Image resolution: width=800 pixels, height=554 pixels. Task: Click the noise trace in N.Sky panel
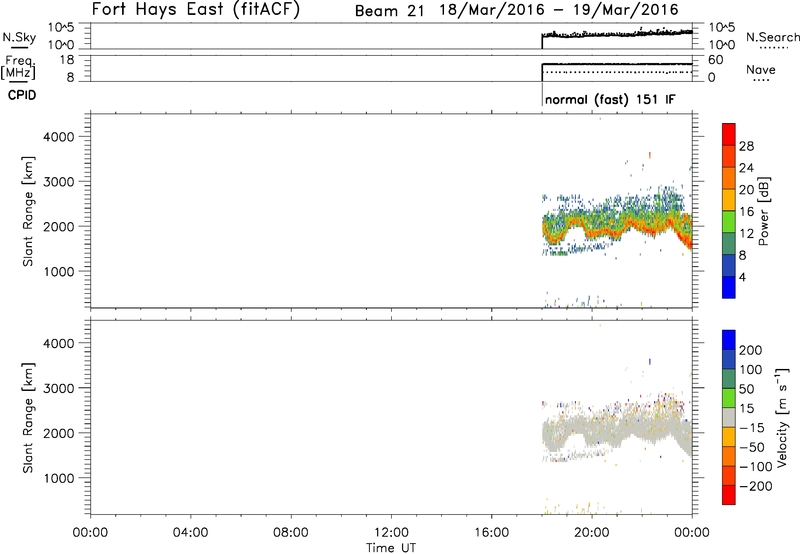pyautogui.click(x=617, y=34)
